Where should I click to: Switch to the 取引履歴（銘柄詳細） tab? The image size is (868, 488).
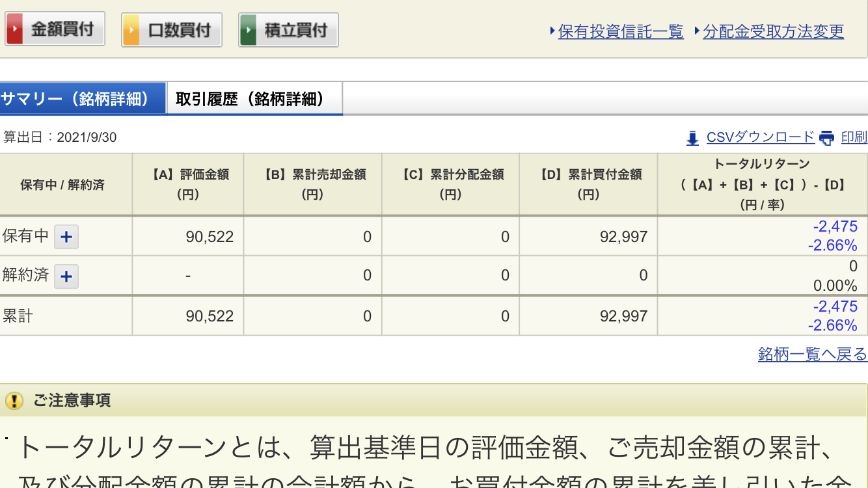point(254,99)
